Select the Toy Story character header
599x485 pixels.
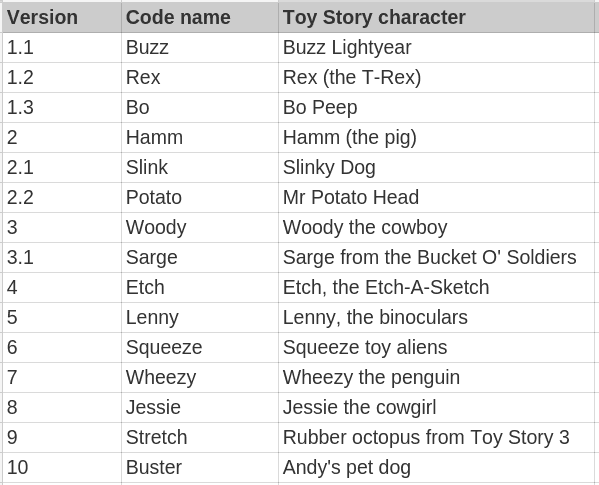coord(436,17)
